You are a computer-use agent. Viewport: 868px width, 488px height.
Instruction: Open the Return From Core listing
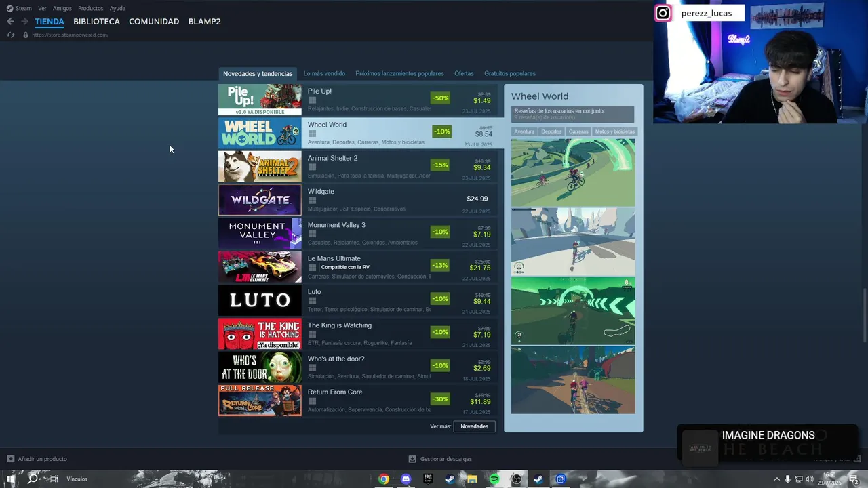click(361, 401)
